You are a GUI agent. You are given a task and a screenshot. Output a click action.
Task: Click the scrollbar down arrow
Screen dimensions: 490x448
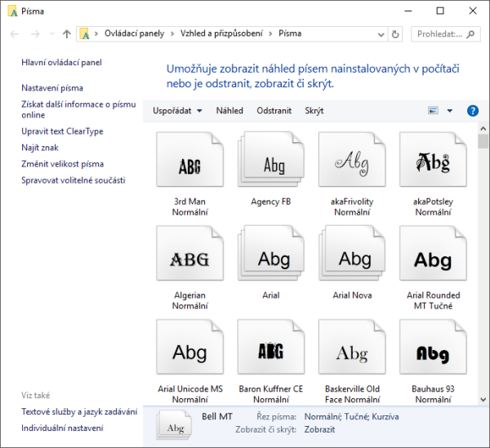point(483,399)
